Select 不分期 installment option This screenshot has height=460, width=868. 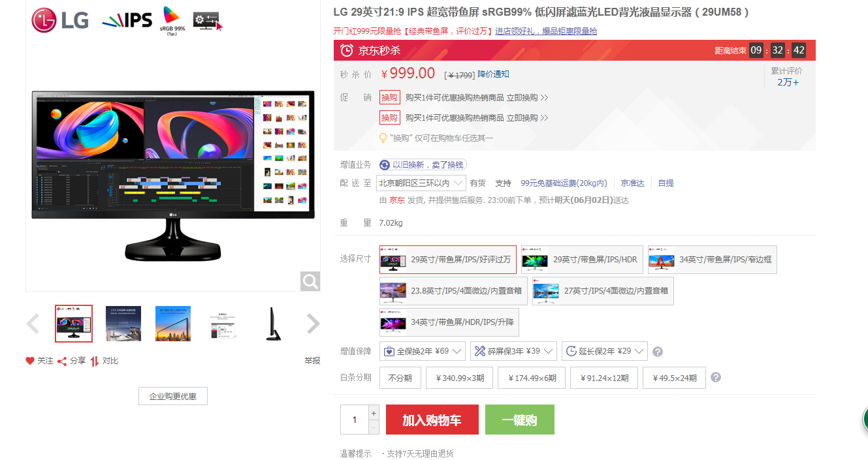tap(400, 378)
